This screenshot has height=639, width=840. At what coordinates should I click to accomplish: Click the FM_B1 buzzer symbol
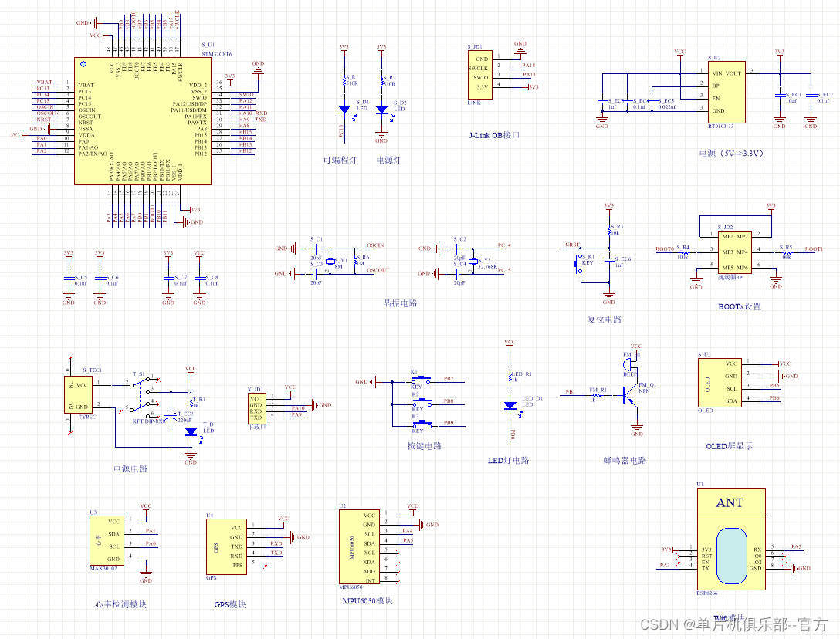click(630, 365)
